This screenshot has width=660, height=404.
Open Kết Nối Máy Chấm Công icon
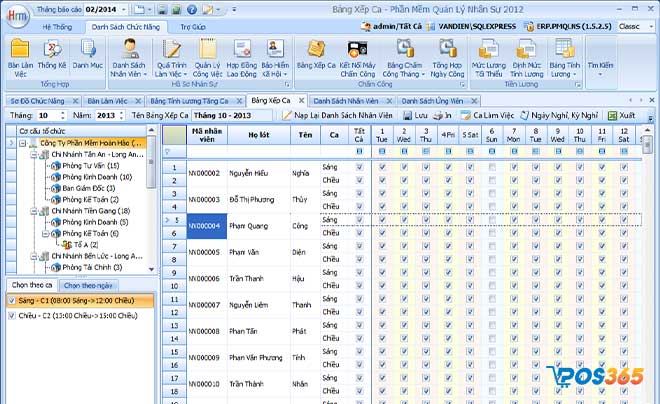pos(357,58)
